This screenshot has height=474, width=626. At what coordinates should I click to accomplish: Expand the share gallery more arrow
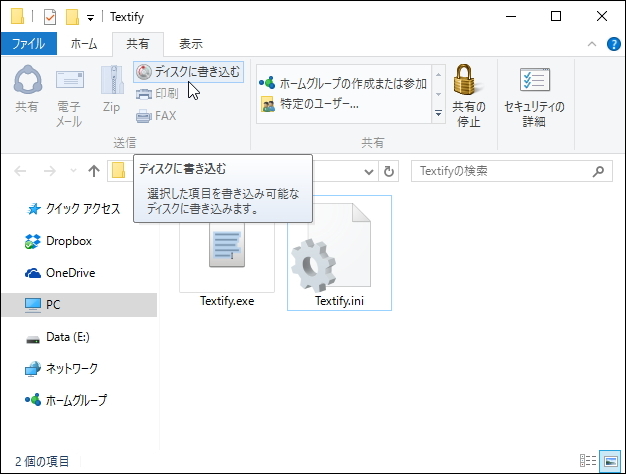(x=438, y=113)
